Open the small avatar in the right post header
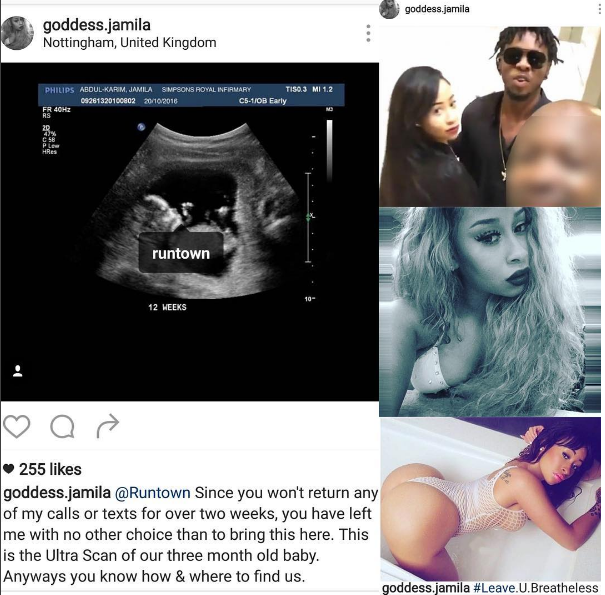The height and width of the screenshot is (595, 605). coord(389,9)
